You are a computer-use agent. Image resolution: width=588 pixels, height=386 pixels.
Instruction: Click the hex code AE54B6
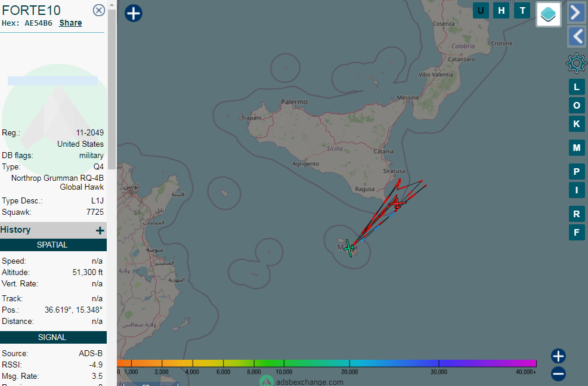[x=38, y=23]
